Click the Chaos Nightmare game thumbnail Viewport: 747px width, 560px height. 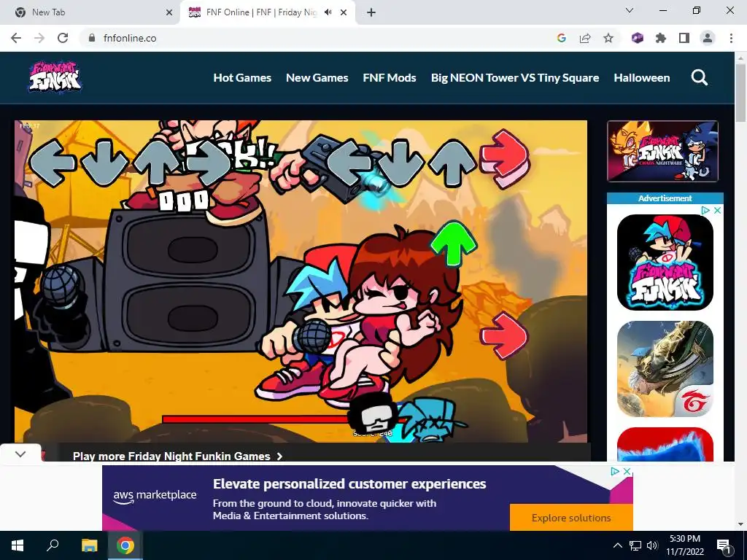[x=662, y=151]
